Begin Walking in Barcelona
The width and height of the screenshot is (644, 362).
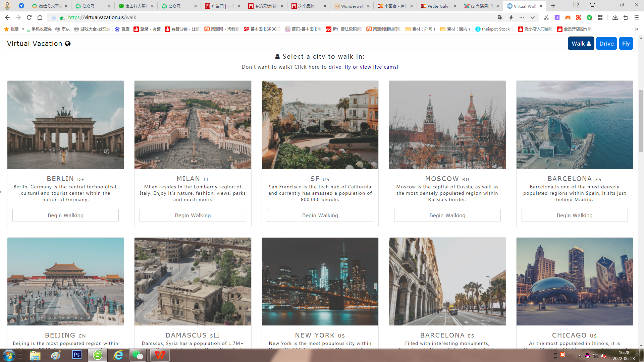point(575,216)
